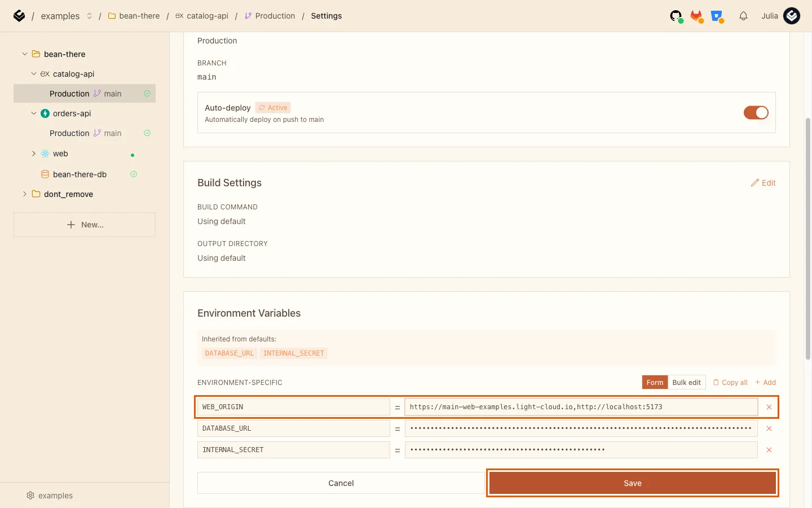
Task: Click the examples breadcrumb
Action: (x=60, y=16)
